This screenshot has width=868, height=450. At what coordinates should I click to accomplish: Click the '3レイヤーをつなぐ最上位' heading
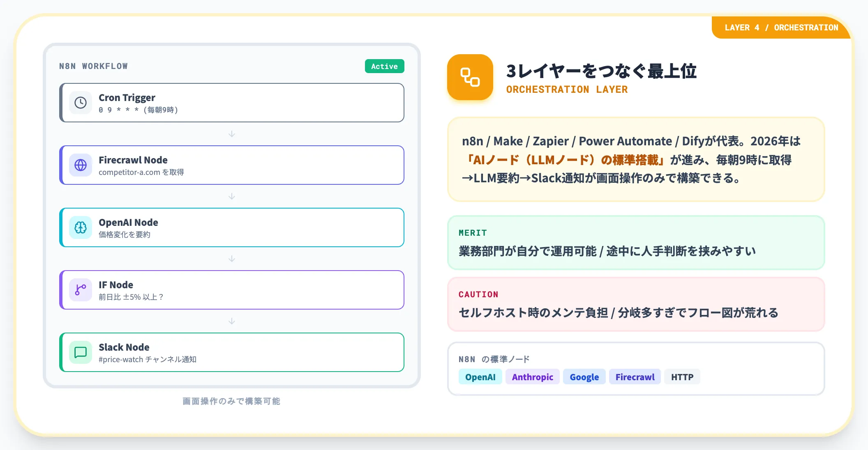[601, 71]
